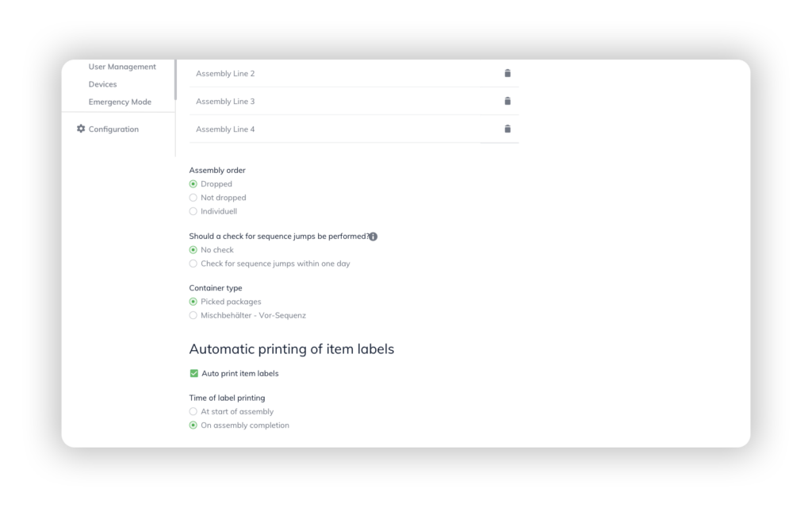Click the sidebar vertical scrollbar
This screenshot has height=508, width=812.
tap(175, 79)
